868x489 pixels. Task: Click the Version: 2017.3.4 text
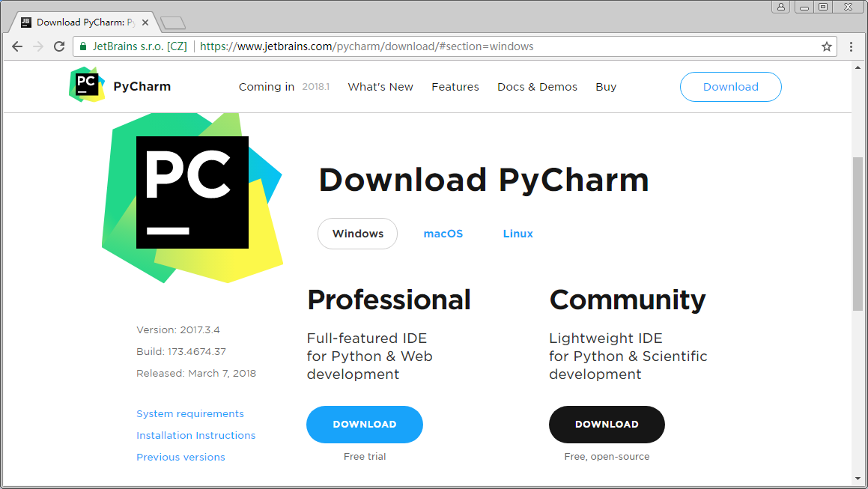pos(177,329)
